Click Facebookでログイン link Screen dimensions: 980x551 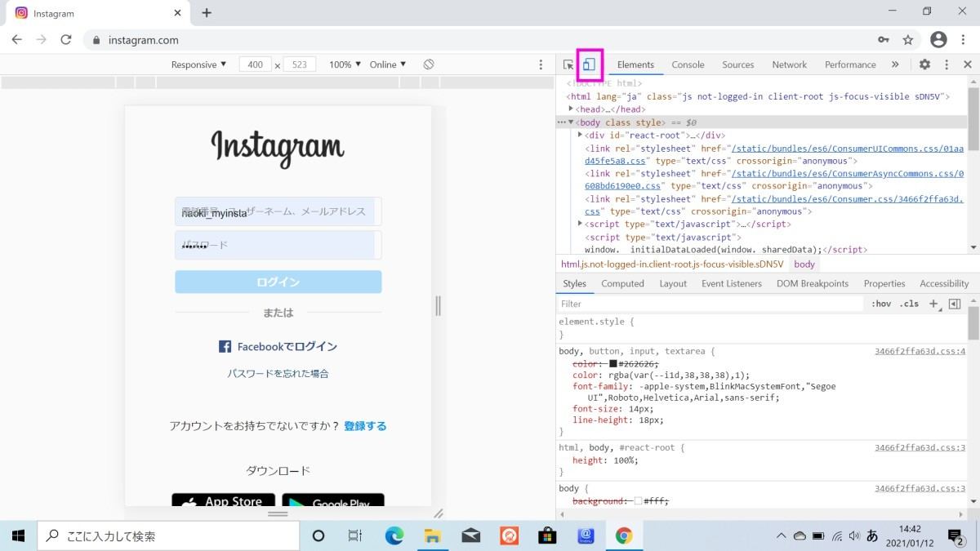[278, 347]
